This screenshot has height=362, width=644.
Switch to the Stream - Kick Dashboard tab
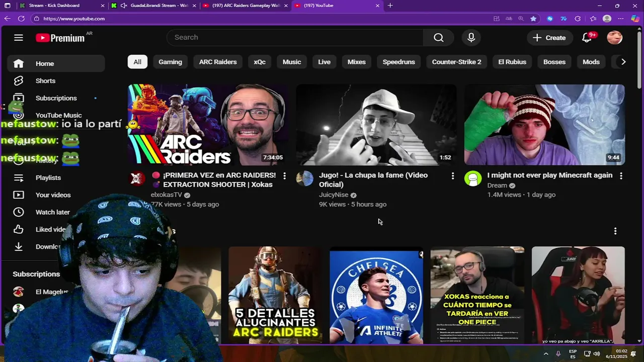[61, 6]
